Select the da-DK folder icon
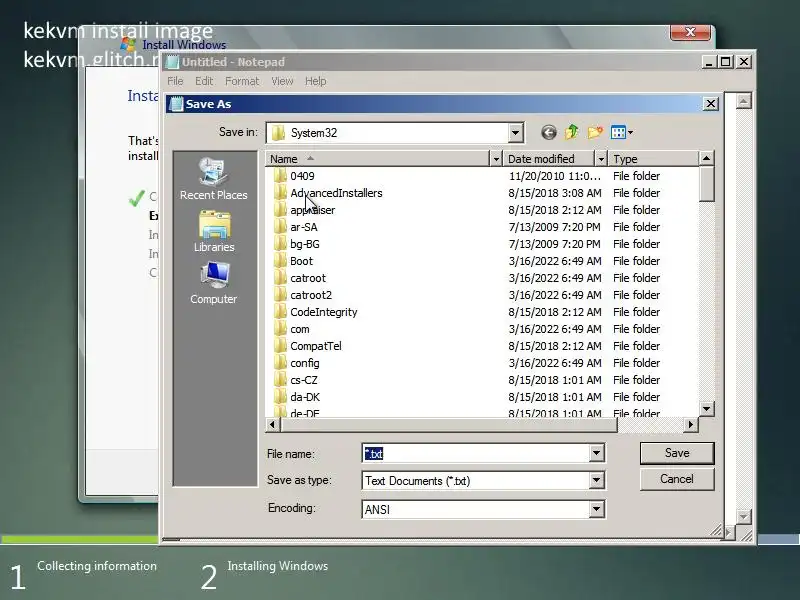 pos(280,397)
